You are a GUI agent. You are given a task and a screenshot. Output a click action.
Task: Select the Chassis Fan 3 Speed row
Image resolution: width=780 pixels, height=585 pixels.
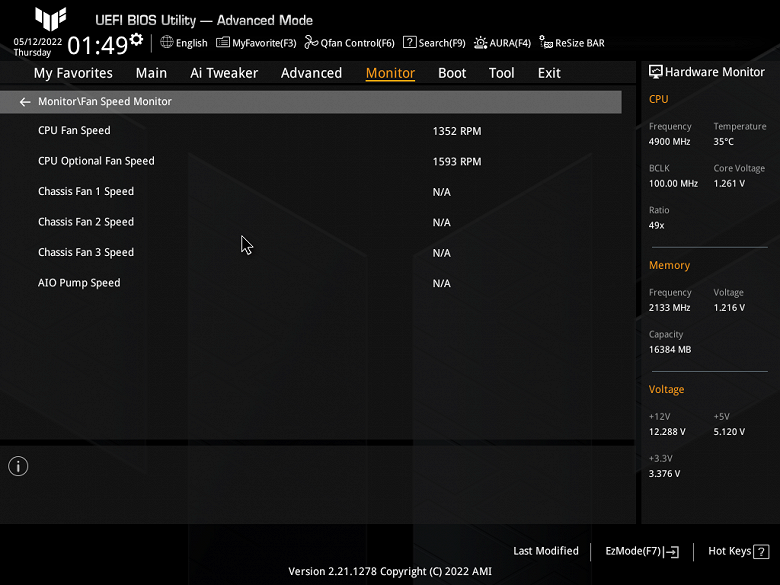tap(310, 252)
